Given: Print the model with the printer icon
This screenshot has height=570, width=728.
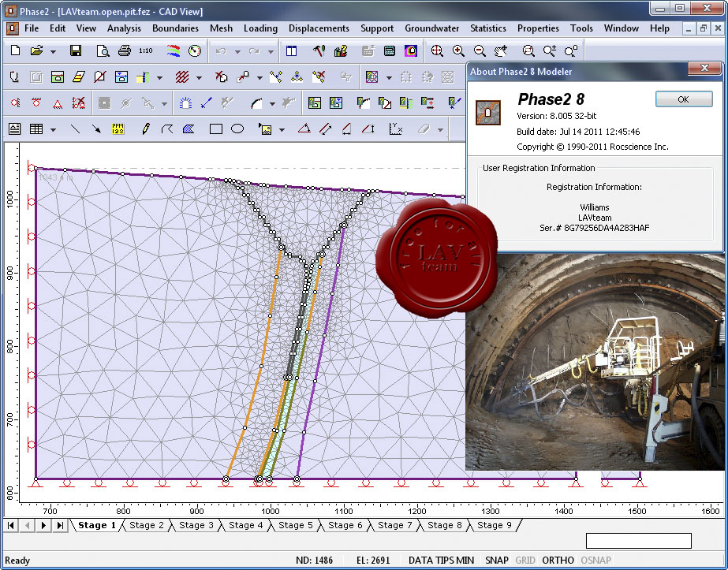Looking at the screenshot, I should pos(125,50).
